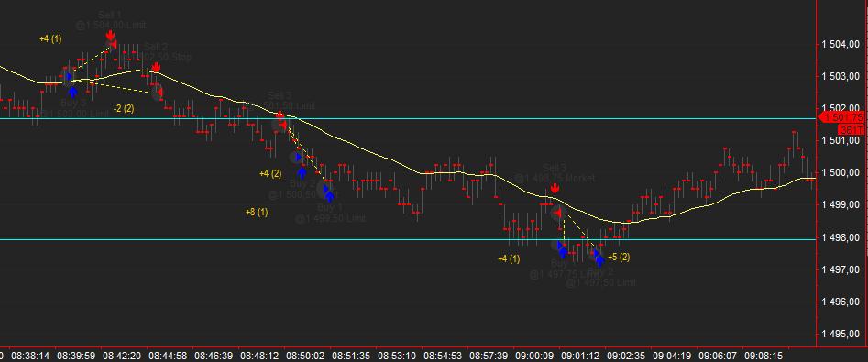The image size is (868, 362).
Task: Select the cyan horizontal line at 1 501,75
Action: click(x=409, y=118)
